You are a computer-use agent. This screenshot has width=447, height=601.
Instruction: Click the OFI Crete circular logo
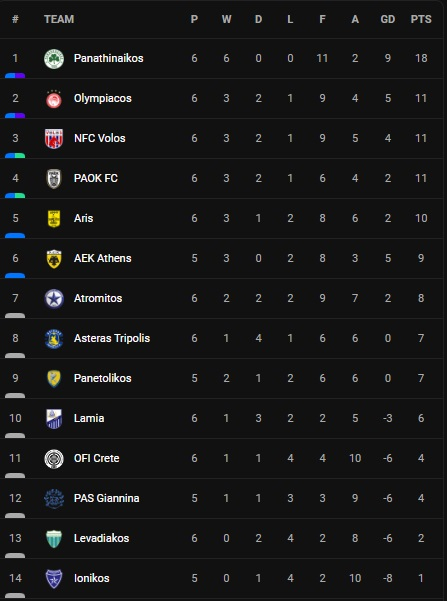tap(54, 459)
